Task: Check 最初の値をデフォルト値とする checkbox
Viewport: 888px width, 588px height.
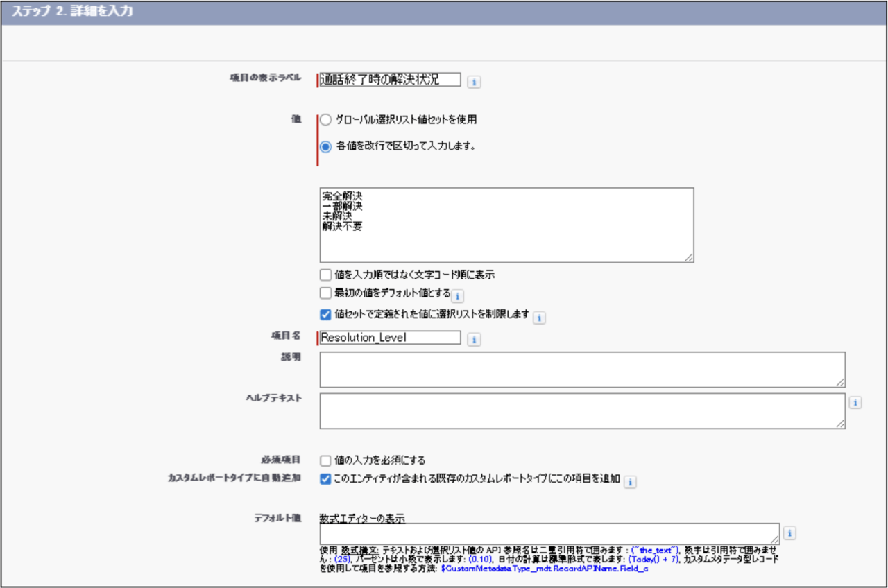Action: (325, 293)
